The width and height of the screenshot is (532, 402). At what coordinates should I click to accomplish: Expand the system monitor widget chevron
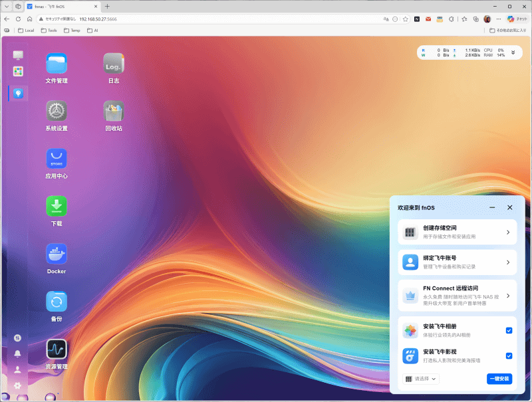tap(513, 52)
